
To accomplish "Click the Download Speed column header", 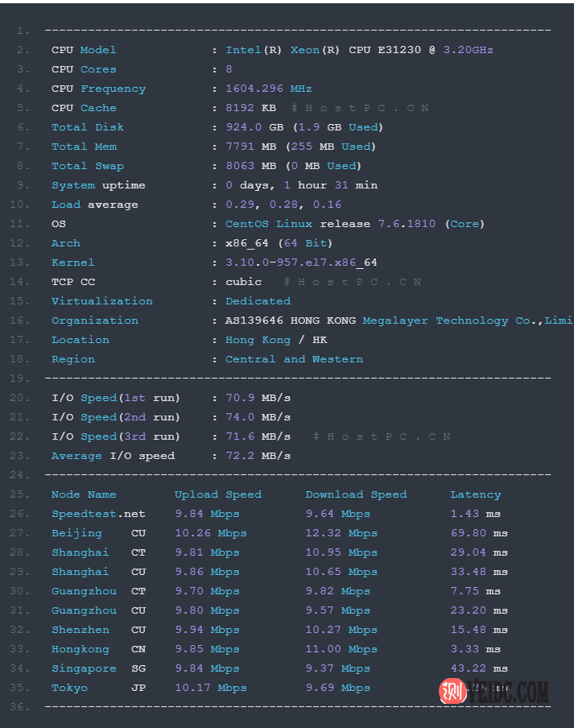I will click(x=356, y=494).
